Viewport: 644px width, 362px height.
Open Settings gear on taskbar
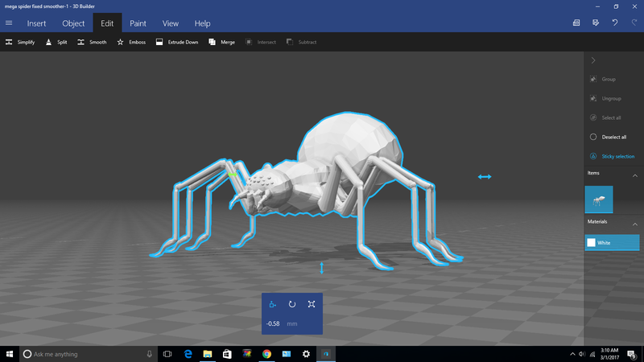pos(306,354)
